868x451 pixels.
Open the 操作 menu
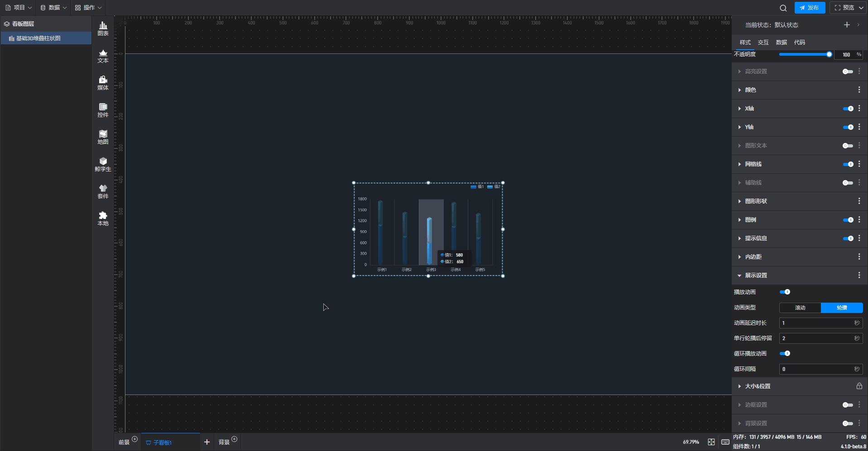pyautogui.click(x=88, y=8)
